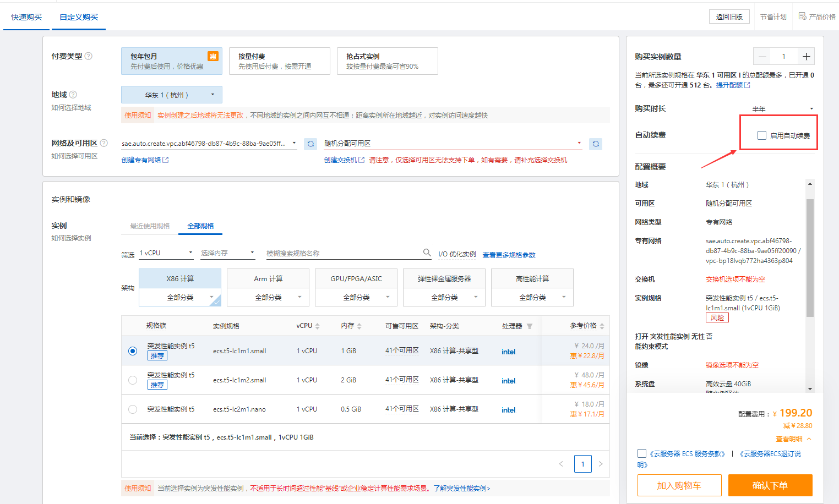Screen dimensions: 839x504
Task: Expand 全部分类 under 弹性裸金属服务器
Action: pyautogui.click(x=444, y=297)
